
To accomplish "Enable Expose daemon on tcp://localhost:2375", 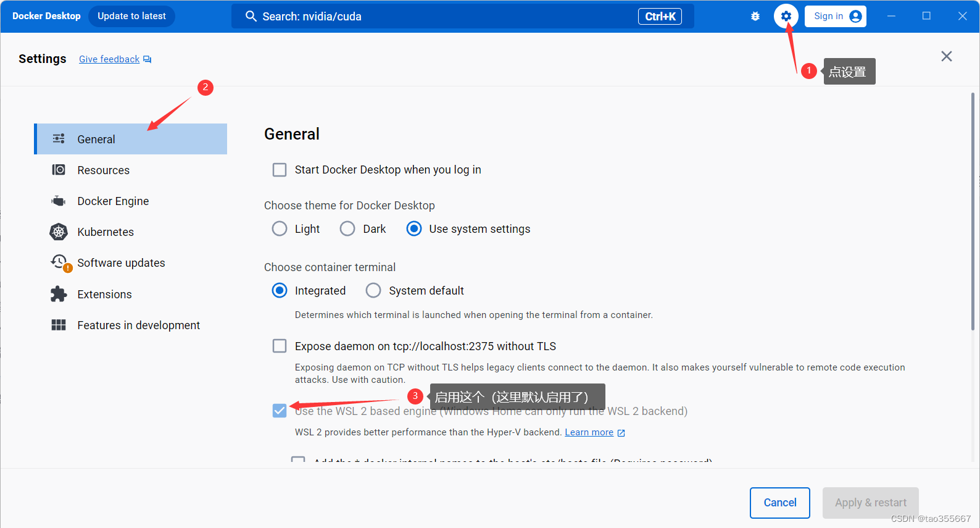I will (x=280, y=346).
